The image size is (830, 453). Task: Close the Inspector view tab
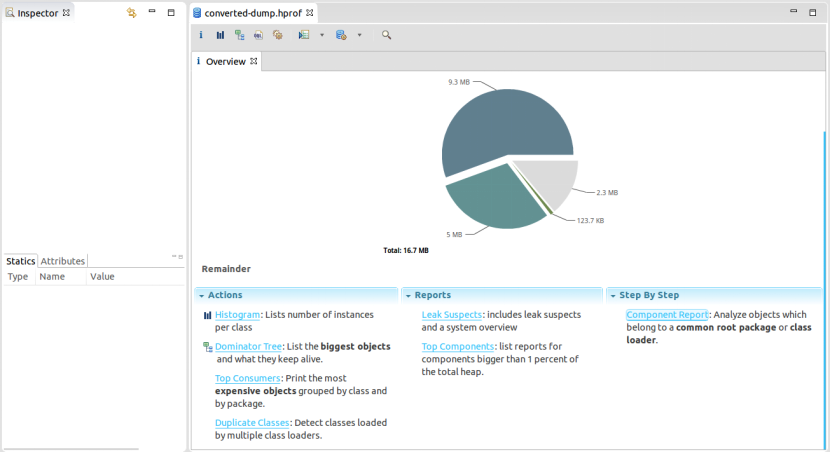[x=66, y=12]
